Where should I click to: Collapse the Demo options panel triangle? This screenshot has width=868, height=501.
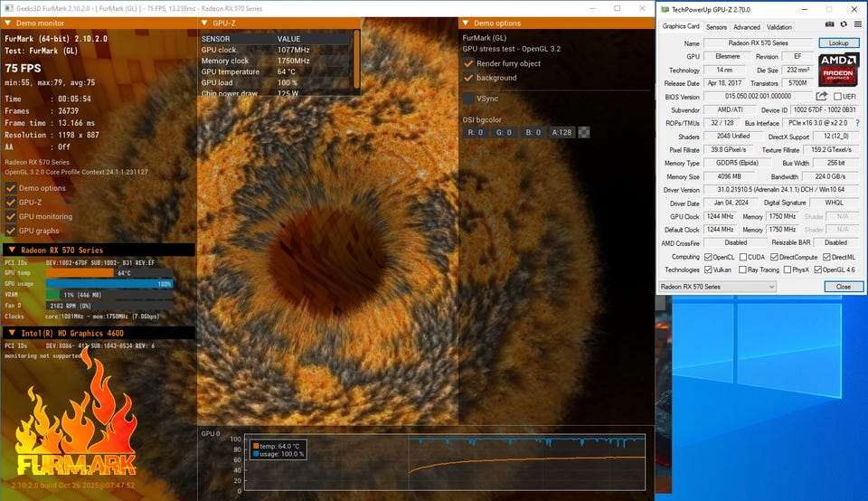[466, 23]
